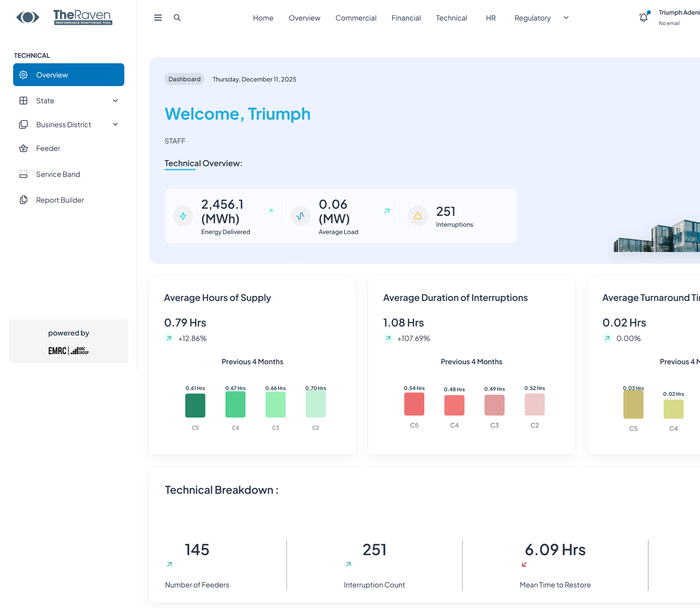Image resolution: width=700 pixels, height=608 pixels.
Task: Open the Financial menu item
Action: tap(406, 18)
